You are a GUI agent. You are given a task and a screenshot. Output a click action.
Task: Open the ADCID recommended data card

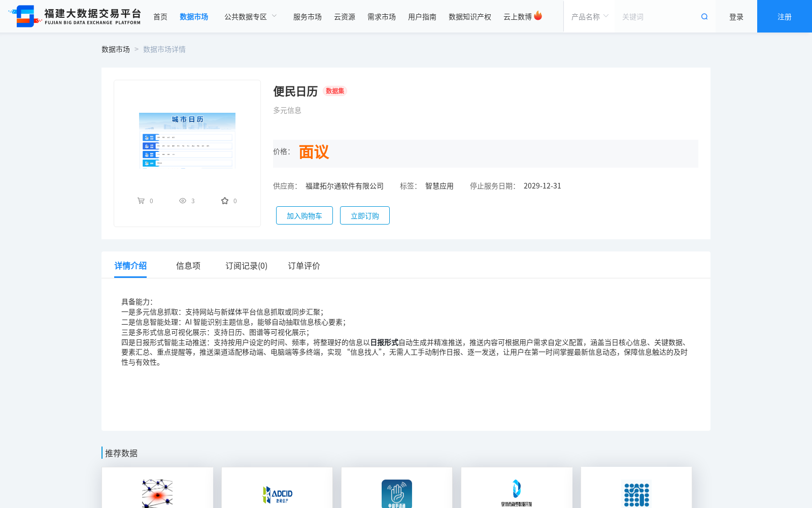pos(277,488)
